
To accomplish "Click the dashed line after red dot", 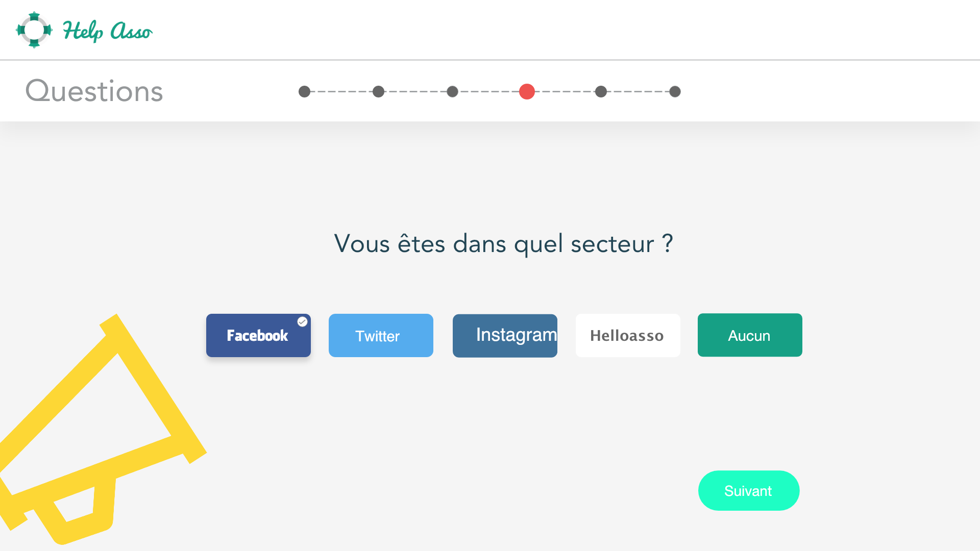I will 565,91.
